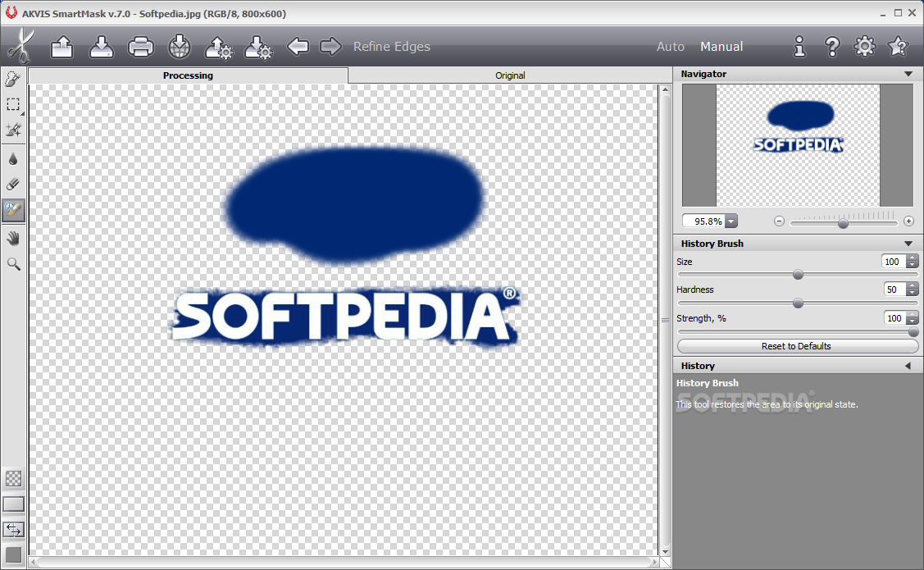Viewport: 924px width, 570px height.
Task: Select the Zoom magnifier tool
Action: pos(13,264)
